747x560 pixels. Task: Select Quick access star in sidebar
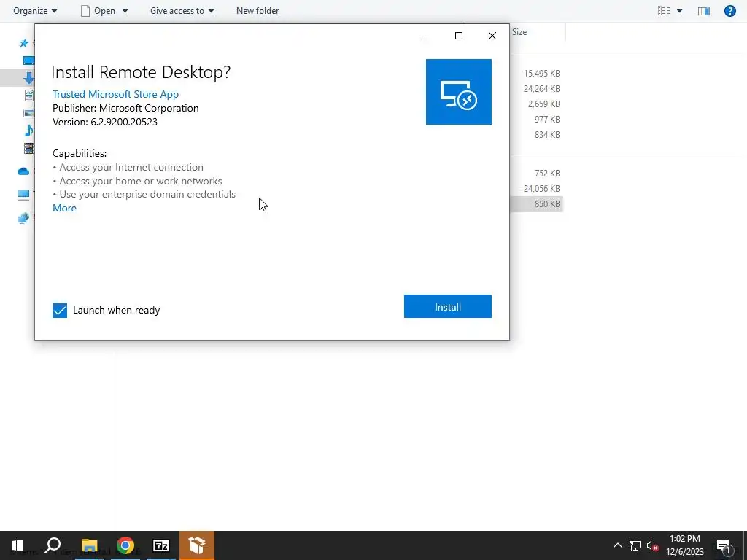click(24, 43)
